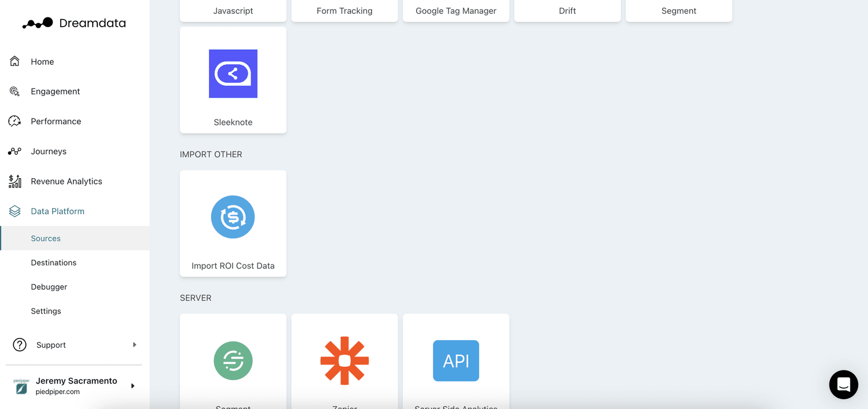Click the piedpiper.com domain text
The image size is (868, 409).
(58, 392)
